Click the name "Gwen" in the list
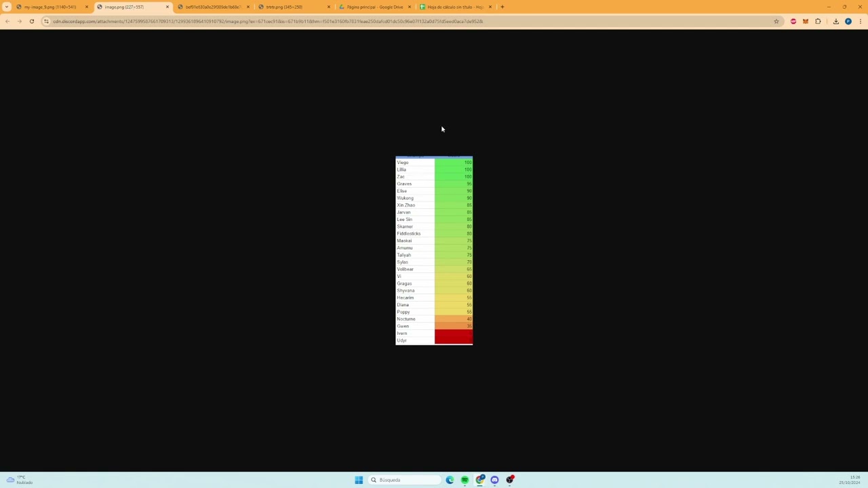The width and height of the screenshot is (868, 488). coord(403,326)
